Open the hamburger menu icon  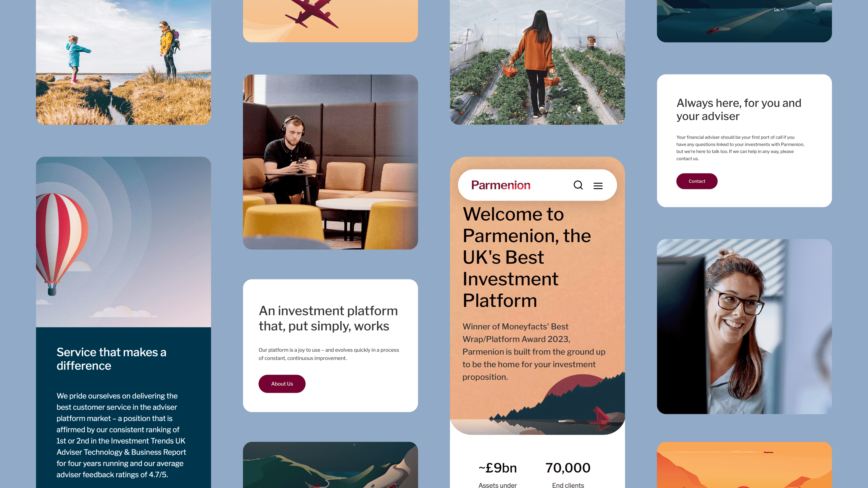[598, 185]
